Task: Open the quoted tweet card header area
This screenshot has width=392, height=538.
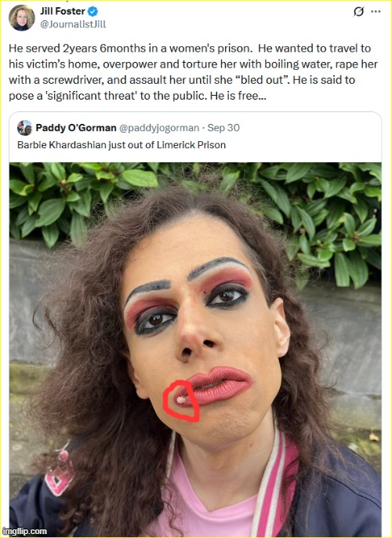Action: pos(195,136)
